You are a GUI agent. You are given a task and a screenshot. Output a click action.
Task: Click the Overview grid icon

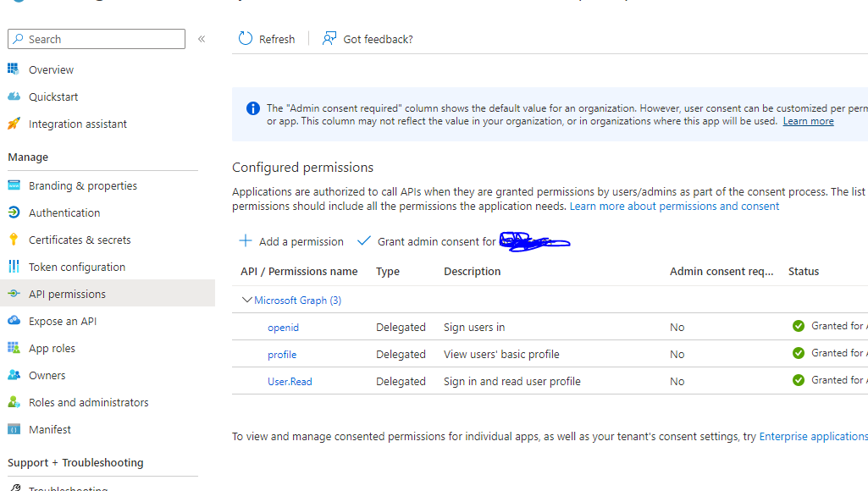point(14,69)
